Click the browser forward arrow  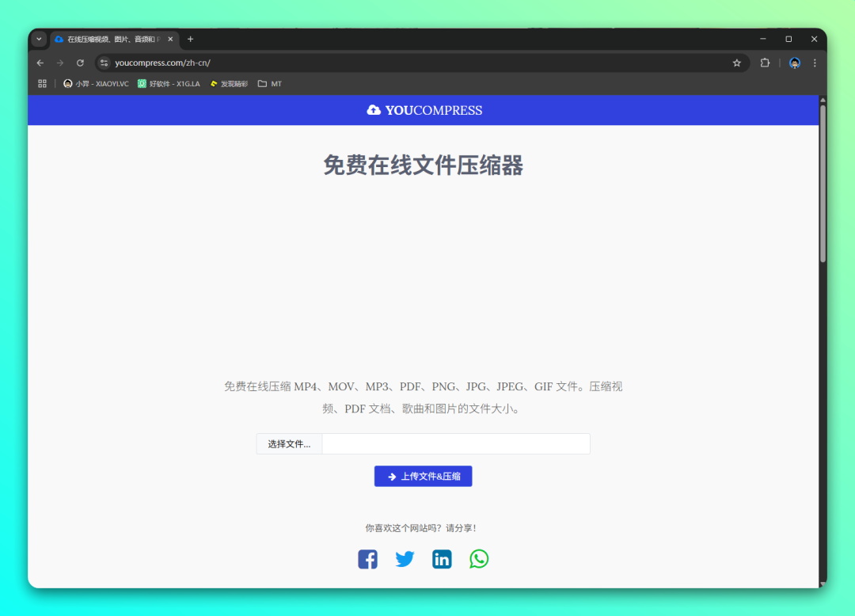60,63
